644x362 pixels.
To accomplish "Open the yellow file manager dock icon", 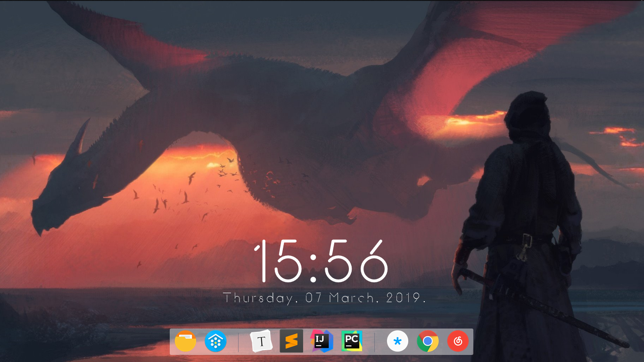I will tap(185, 341).
